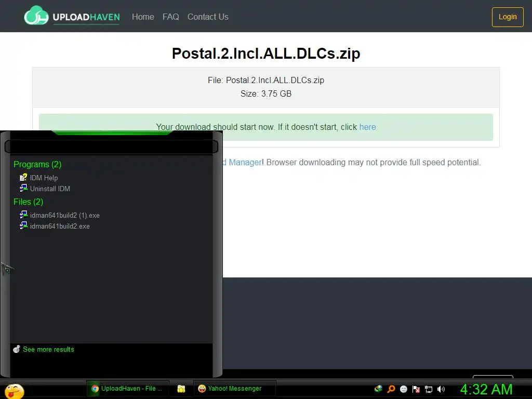Open Yahoo! Messenger taskbar button

235,389
